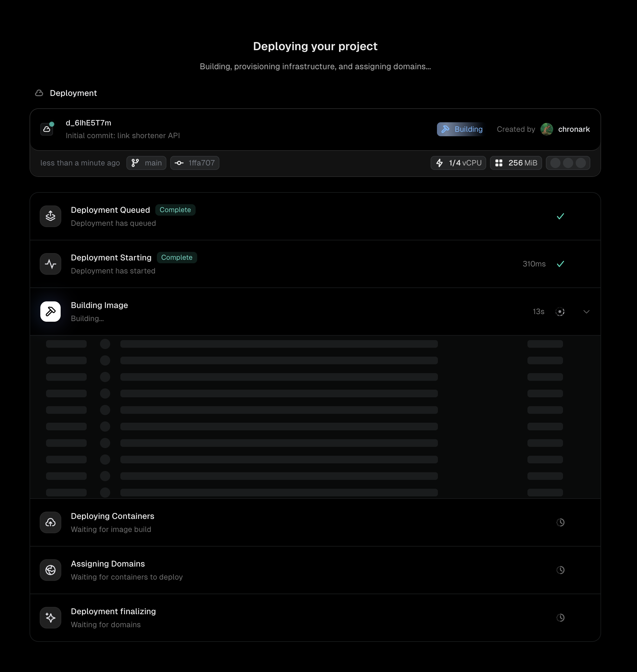Click the sparkle icon for Deployment finalizing
The image size is (637, 672).
50,618
